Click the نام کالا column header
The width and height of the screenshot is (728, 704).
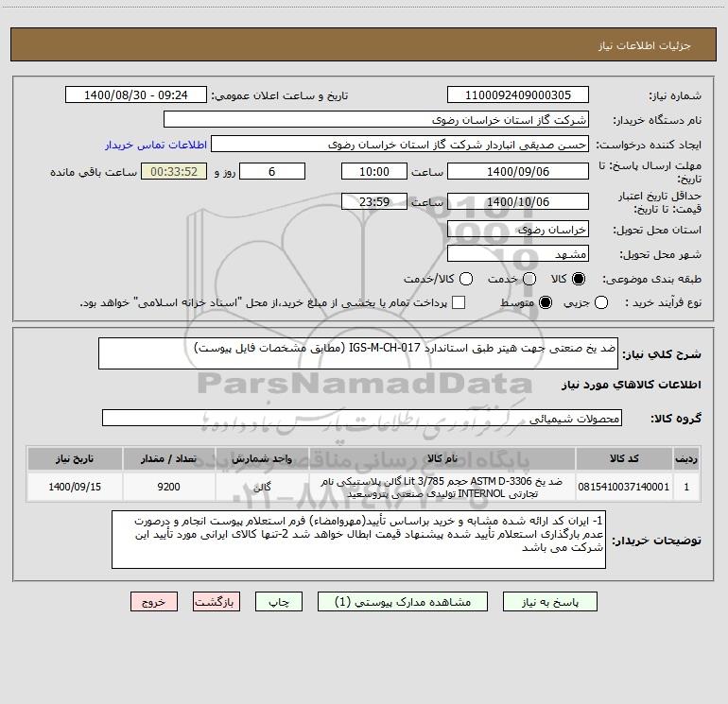[x=442, y=458]
